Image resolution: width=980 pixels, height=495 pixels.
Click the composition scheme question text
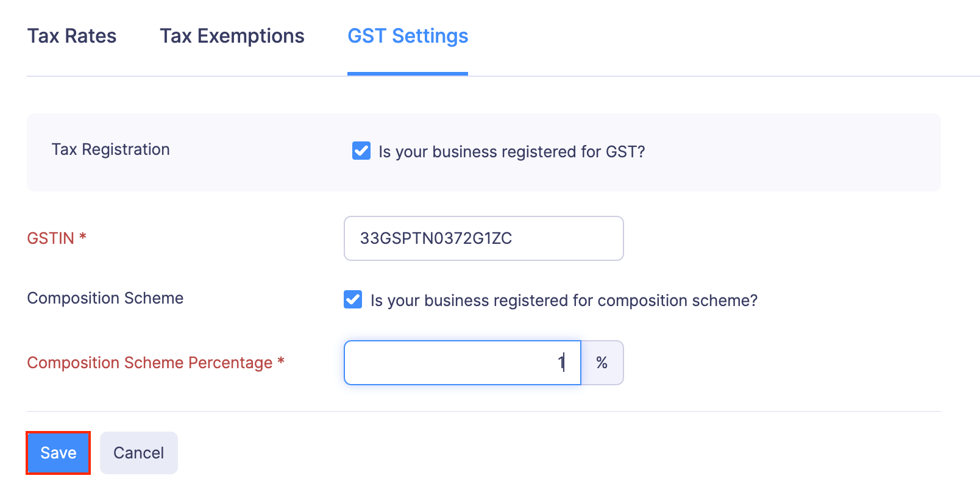click(x=565, y=300)
